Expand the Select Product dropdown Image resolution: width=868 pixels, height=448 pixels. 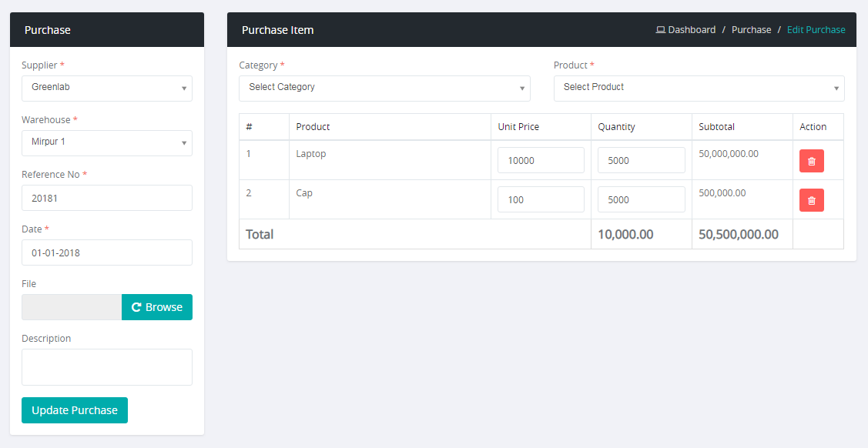coord(699,88)
